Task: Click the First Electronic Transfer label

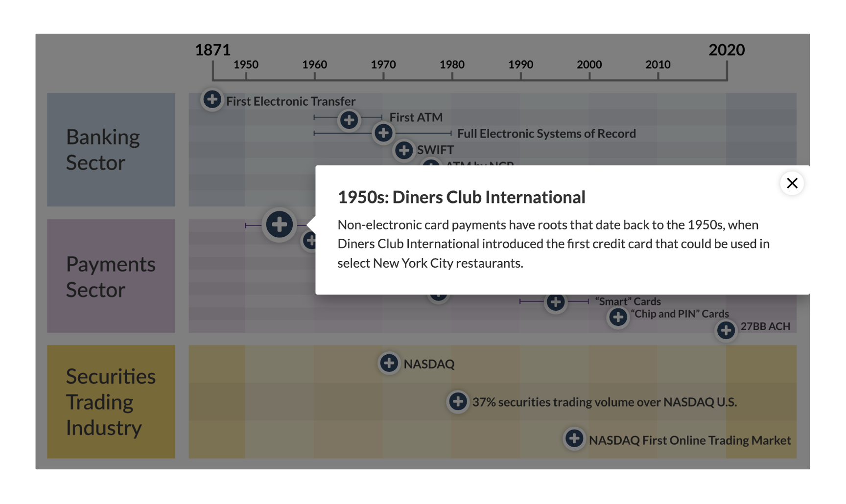Action: point(291,101)
